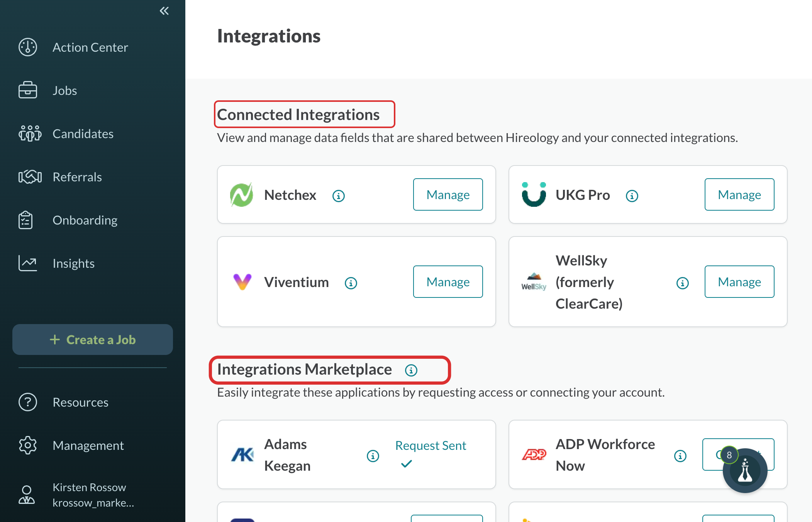Viewport: 812px width, 522px height.
Task: Go to the Insights section
Action: click(x=73, y=263)
